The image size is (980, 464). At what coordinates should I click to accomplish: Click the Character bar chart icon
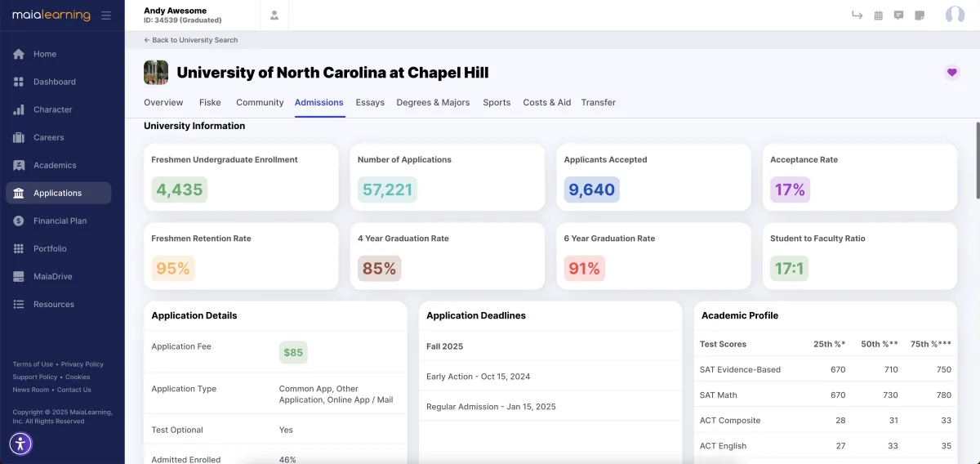point(19,109)
